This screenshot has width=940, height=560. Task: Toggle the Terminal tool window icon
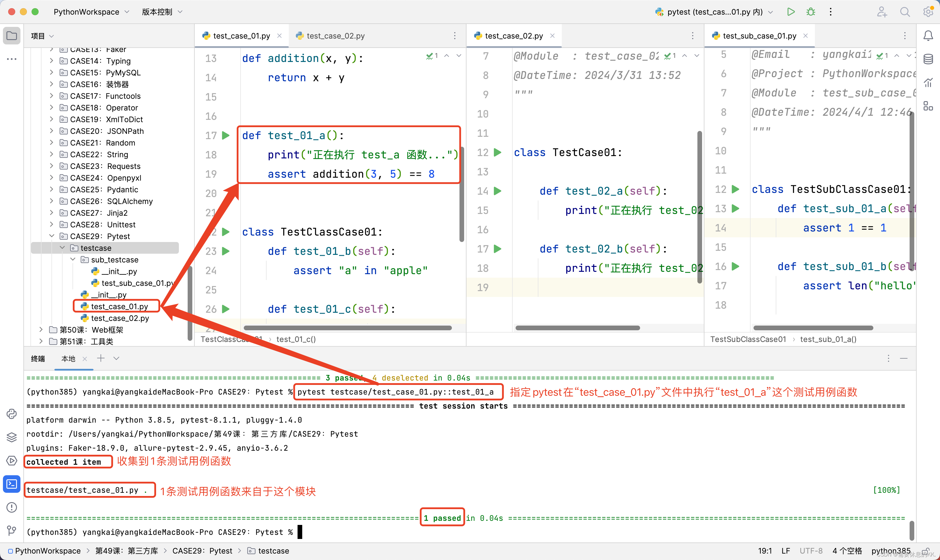tap(12, 484)
